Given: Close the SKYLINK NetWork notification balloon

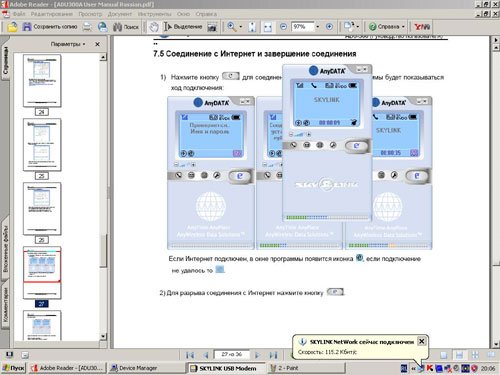Looking at the screenshot, I should pos(422,341).
